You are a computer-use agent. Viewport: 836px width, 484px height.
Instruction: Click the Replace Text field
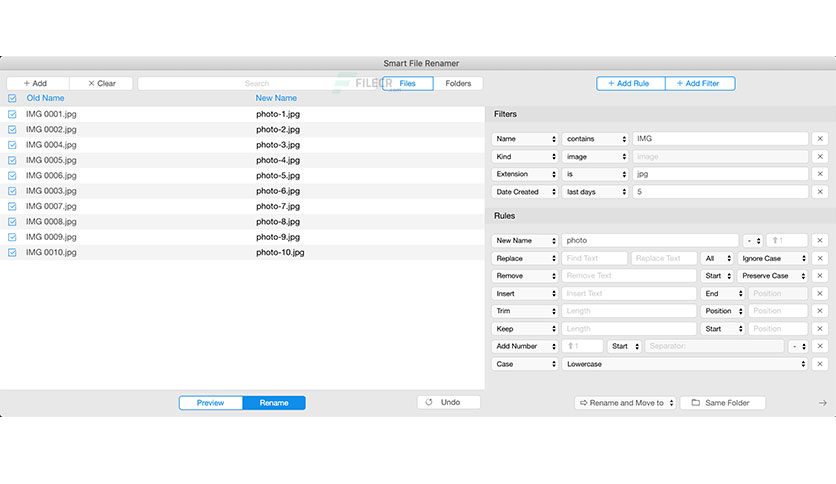pyautogui.click(x=664, y=259)
